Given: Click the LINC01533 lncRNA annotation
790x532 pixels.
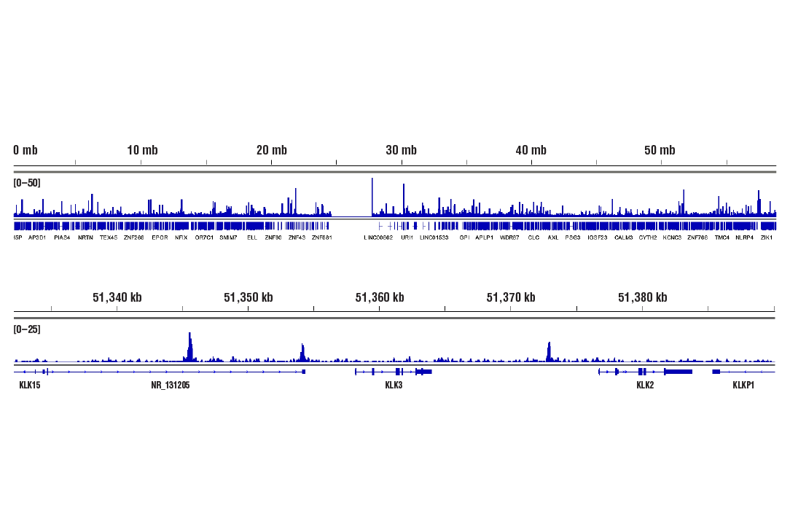Looking at the screenshot, I should tap(433, 237).
